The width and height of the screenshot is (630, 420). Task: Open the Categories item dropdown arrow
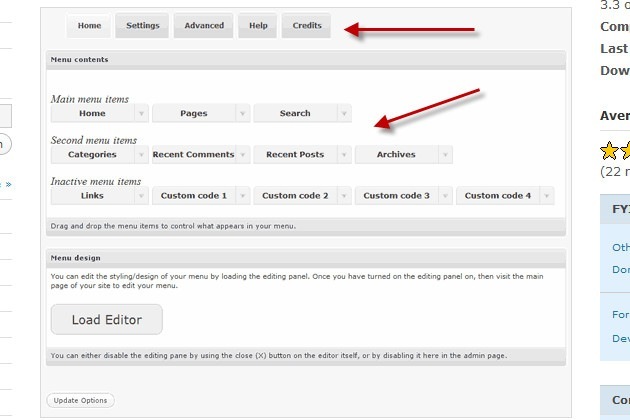142,155
